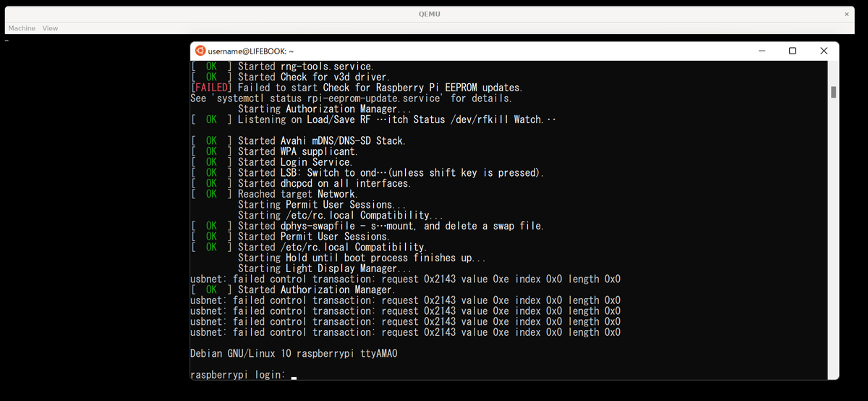Click the raspberrypi login prompt
The image size is (868, 401).
[x=237, y=375]
